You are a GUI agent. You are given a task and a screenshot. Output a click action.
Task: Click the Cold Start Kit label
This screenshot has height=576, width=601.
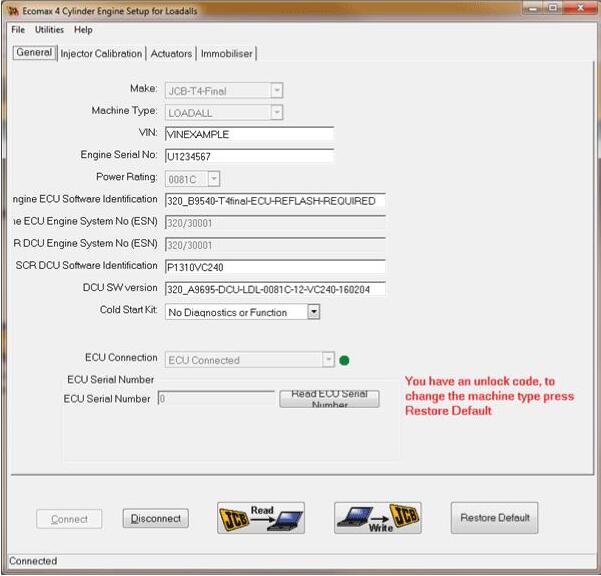128,310
